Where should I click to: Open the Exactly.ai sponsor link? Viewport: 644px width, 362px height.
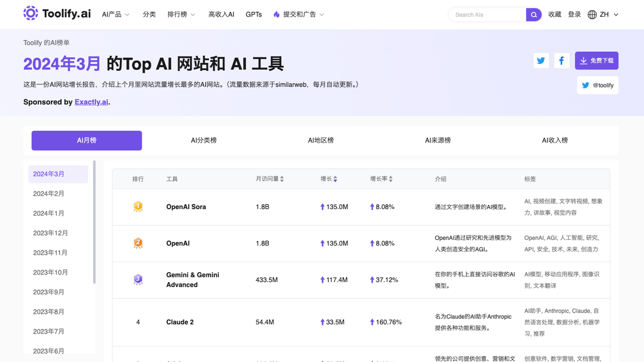pos(91,102)
